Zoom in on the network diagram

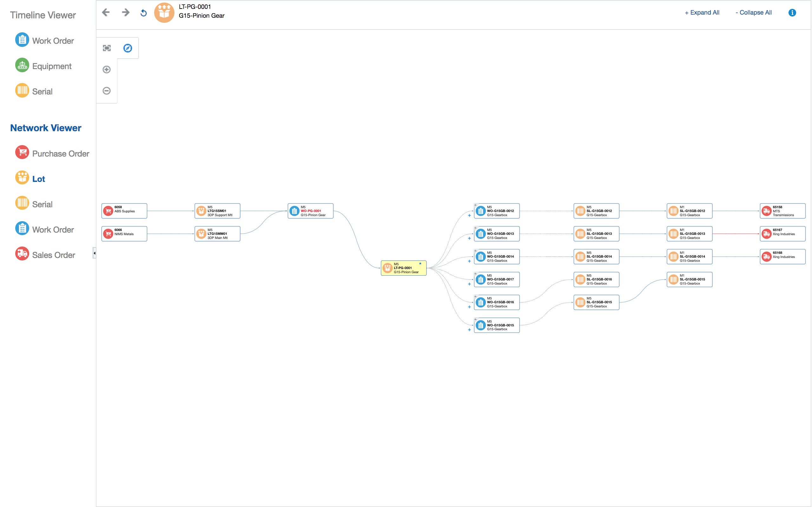click(106, 70)
